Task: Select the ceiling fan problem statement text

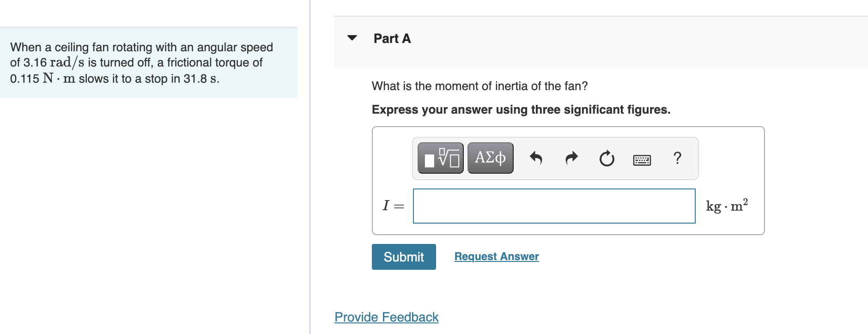Action: 141,63
